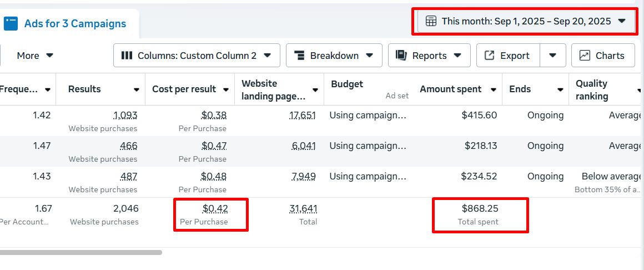The width and height of the screenshot is (644, 270).
Task: Click the $415.60 amount spent cell
Action: point(479,116)
